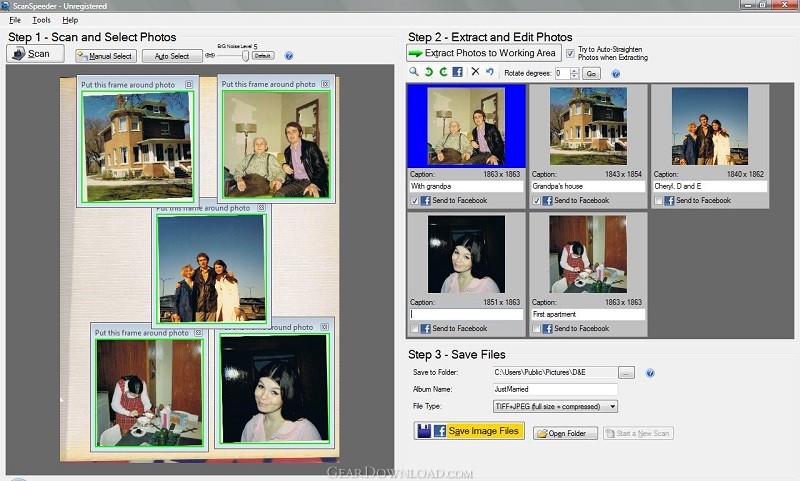Click Facebook icon under With grandpa photo

426,200
